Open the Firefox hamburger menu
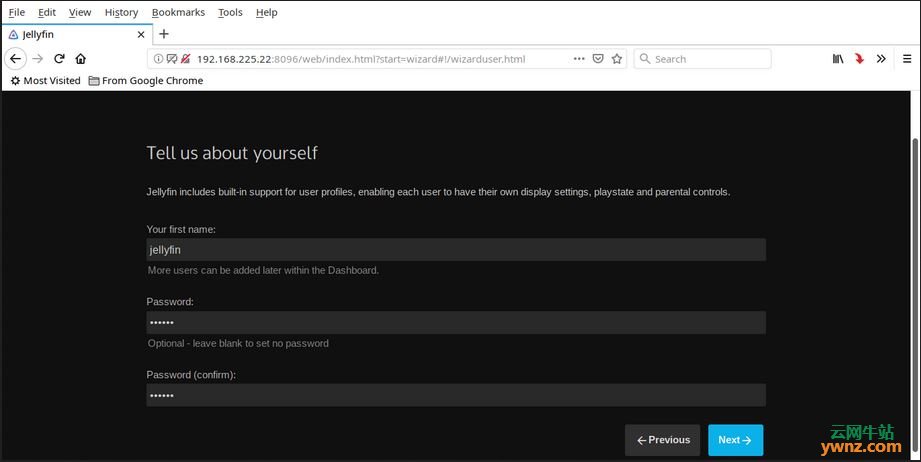Image resolution: width=921 pixels, height=462 pixels. click(x=907, y=59)
